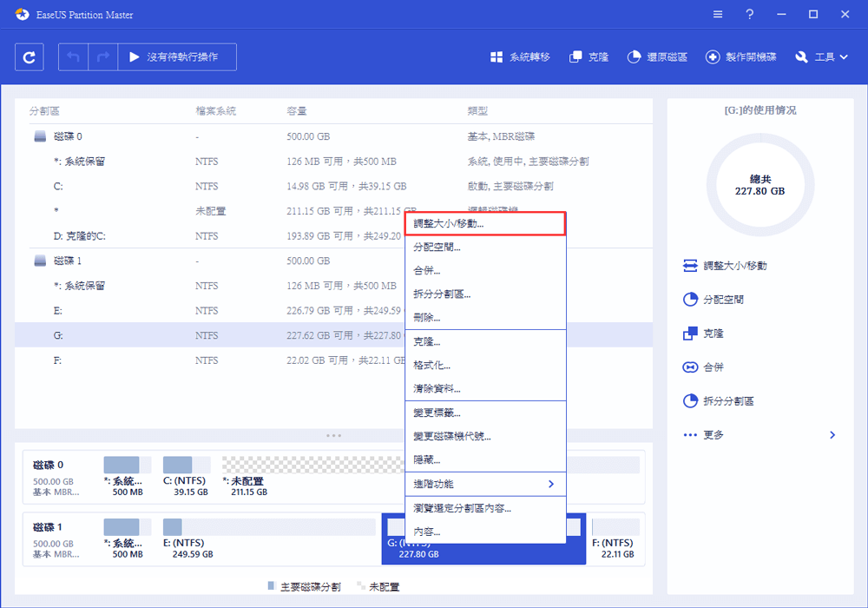Click the 未配置 legend swatch
The width and height of the screenshot is (868, 608).
(361, 585)
